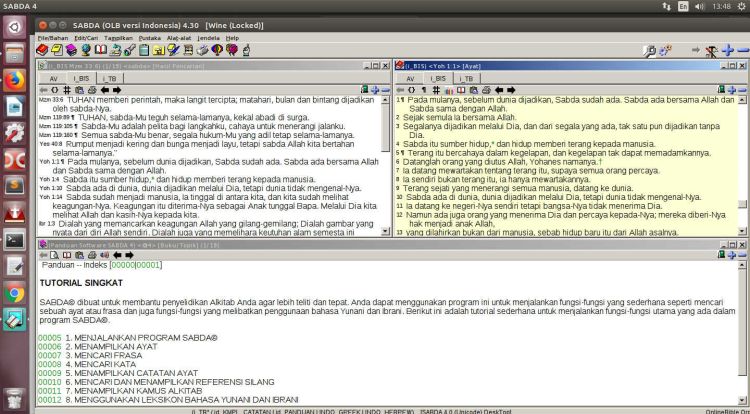Click the small blue plus in Yoh 1:1 pane

pyautogui.click(x=732, y=90)
